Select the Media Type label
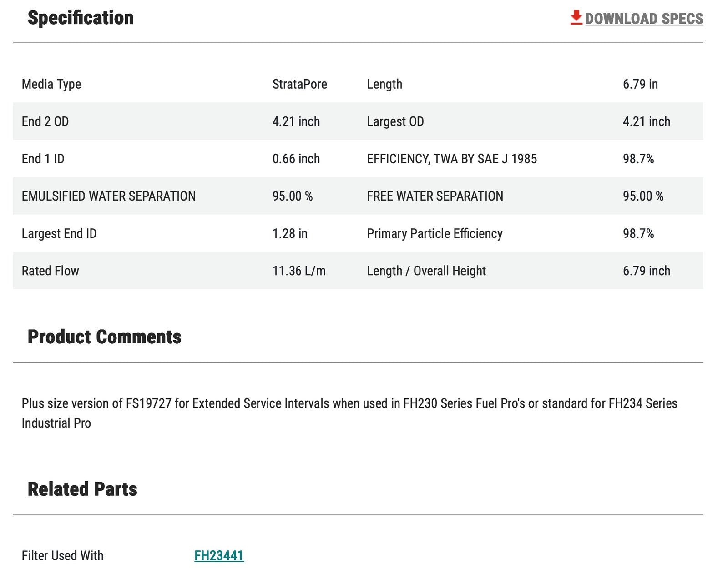The width and height of the screenshot is (728, 574). 51,84
